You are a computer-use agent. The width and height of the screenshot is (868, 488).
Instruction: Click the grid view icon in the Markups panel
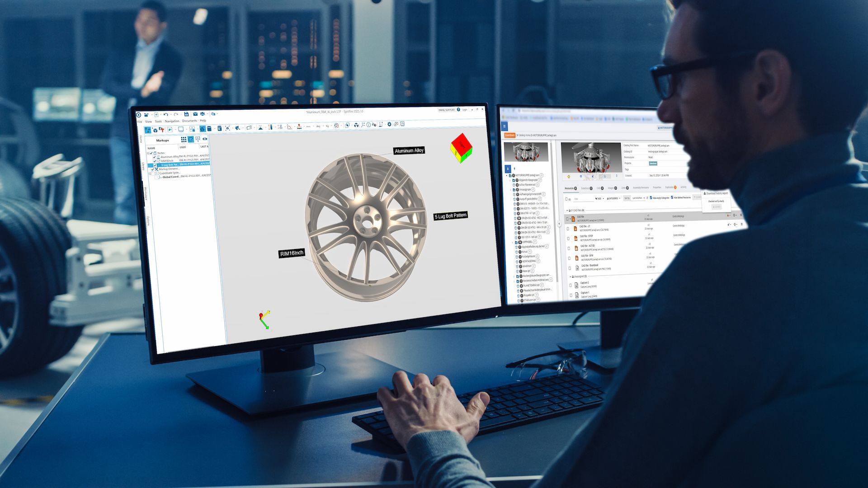(184, 139)
